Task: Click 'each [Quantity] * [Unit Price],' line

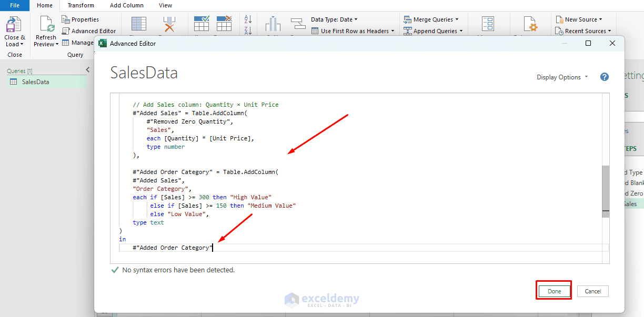Action: pyautogui.click(x=200, y=138)
